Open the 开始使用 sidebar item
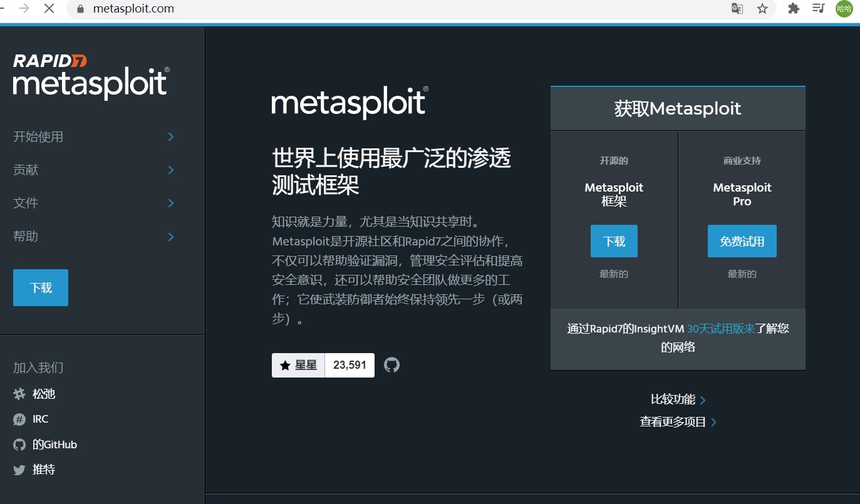The width and height of the screenshot is (860, 504). pyautogui.click(x=38, y=136)
